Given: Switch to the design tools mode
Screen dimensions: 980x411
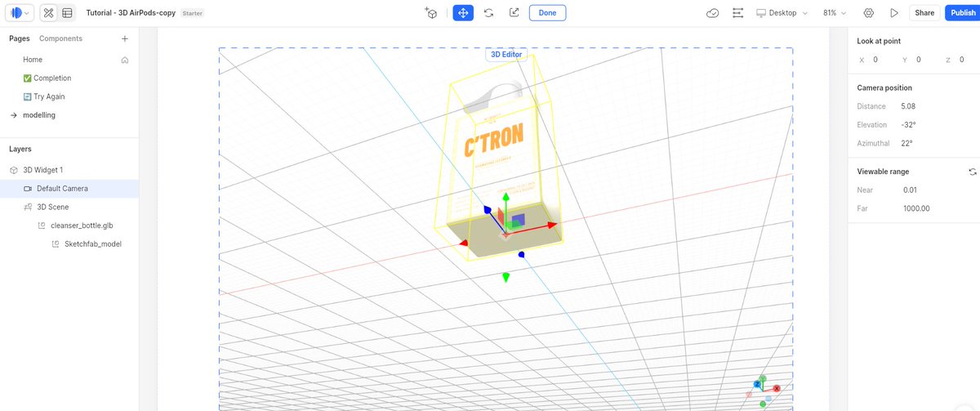Looking at the screenshot, I should click(49, 13).
